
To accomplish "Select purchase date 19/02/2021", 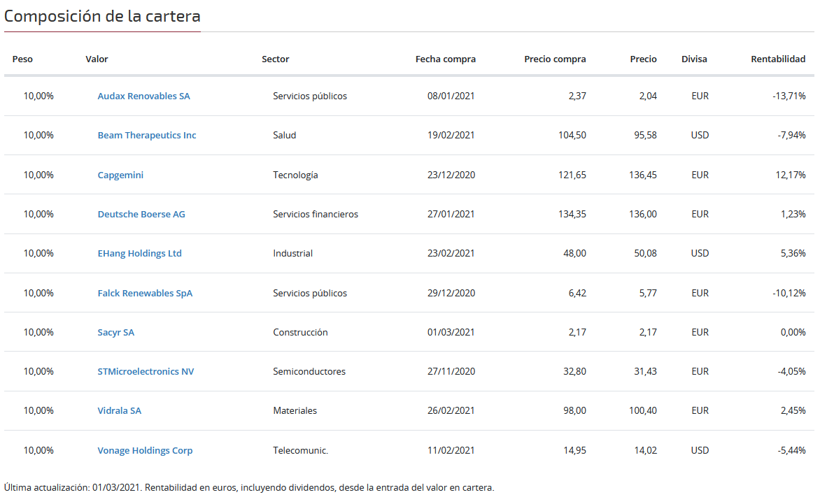I will [451, 136].
